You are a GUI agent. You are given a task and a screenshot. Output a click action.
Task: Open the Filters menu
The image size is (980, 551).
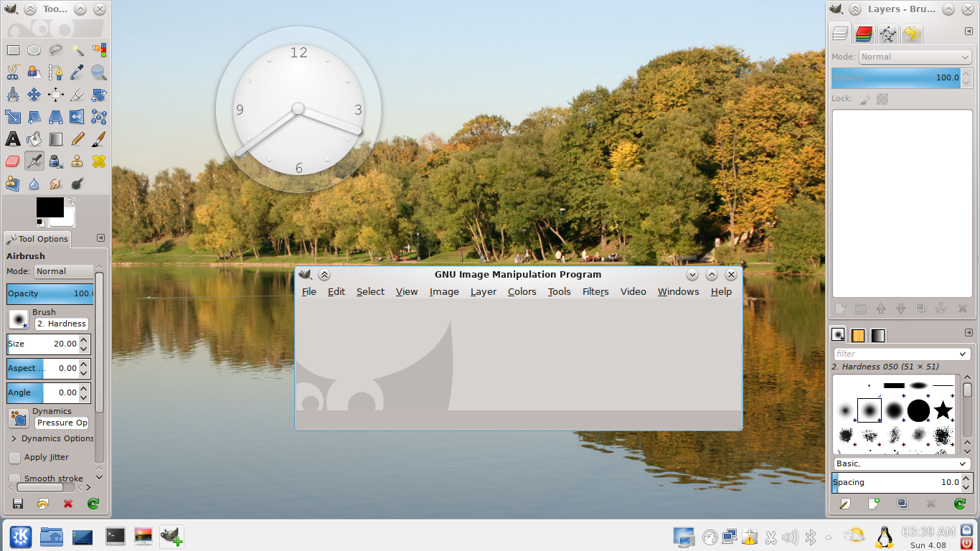(595, 291)
